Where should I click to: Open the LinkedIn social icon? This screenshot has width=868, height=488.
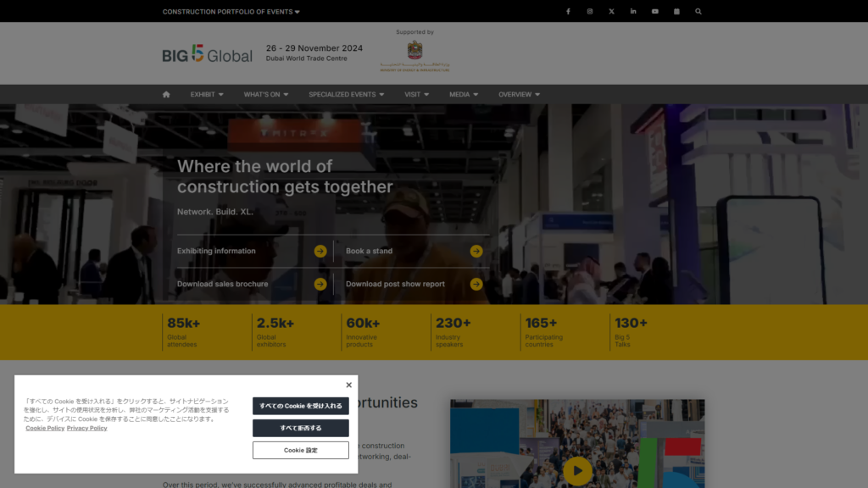pyautogui.click(x=632, y=11)
